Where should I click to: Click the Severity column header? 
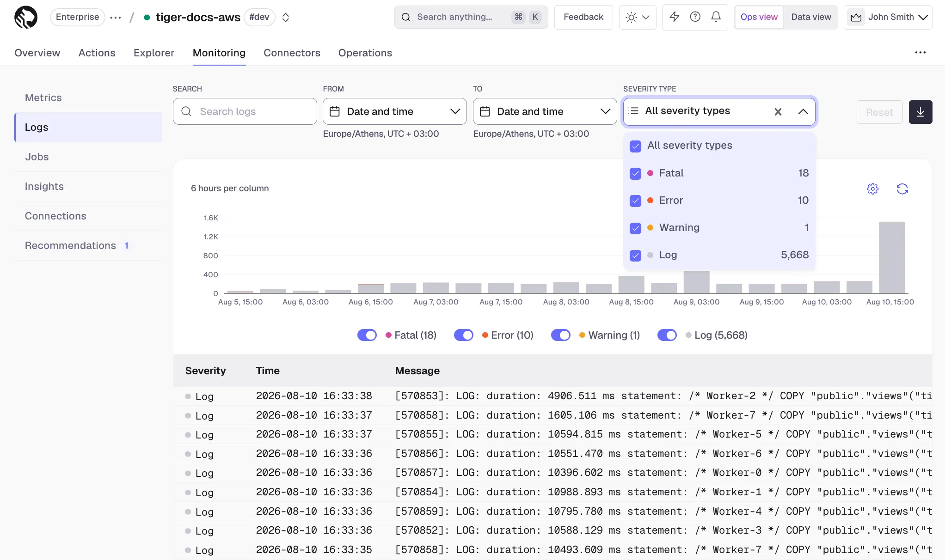[205, 371]
